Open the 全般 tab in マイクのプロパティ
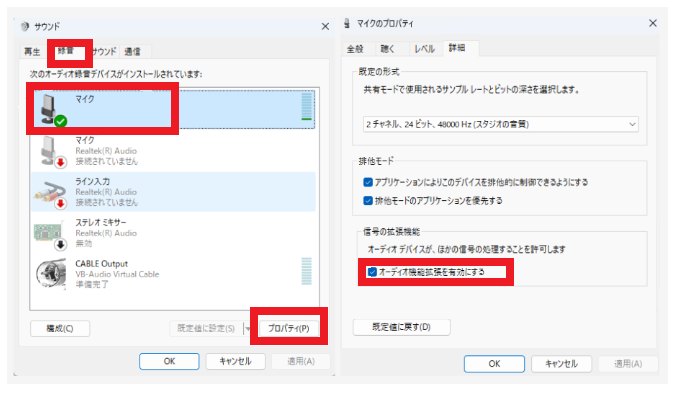This screenshot has height=394, width=680. pyautogui.click(x=355, y=49)
